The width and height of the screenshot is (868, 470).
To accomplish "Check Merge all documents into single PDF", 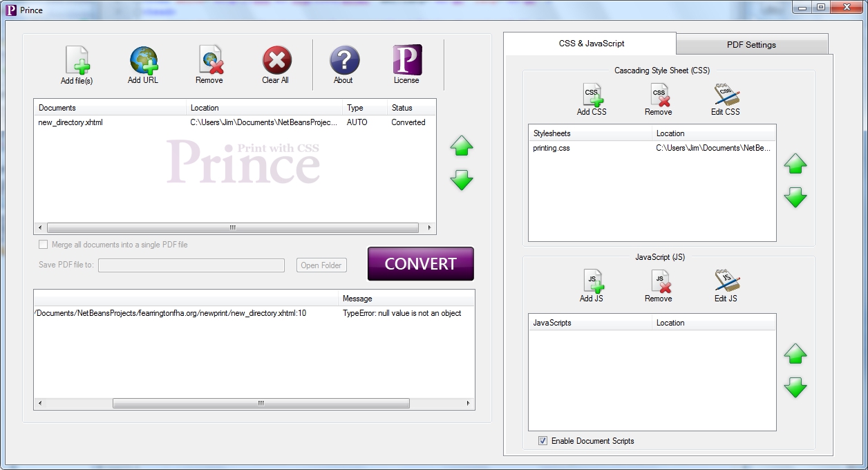I will pos(44,245).
